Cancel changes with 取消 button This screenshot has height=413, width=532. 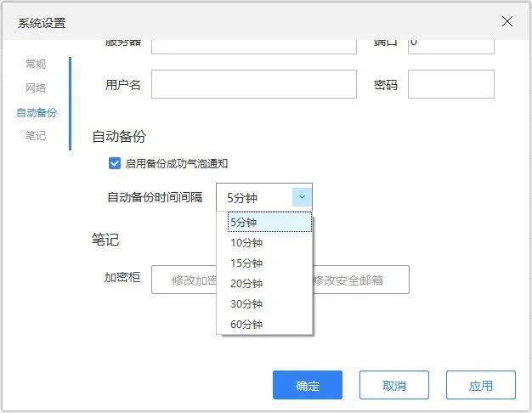pos(394,385)
